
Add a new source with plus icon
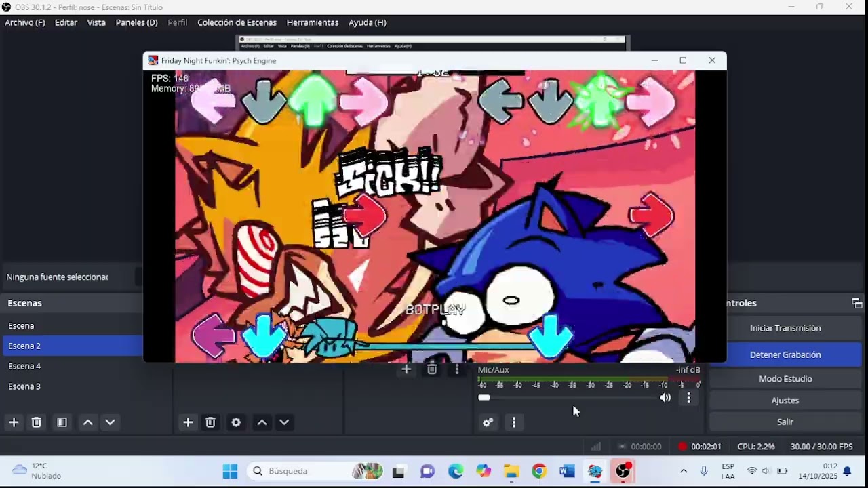coord(188,422)
